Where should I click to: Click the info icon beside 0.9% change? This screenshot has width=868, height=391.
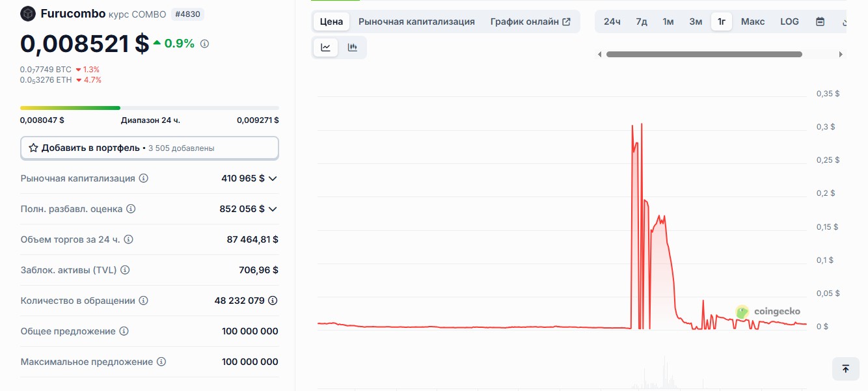click(204, 44)
